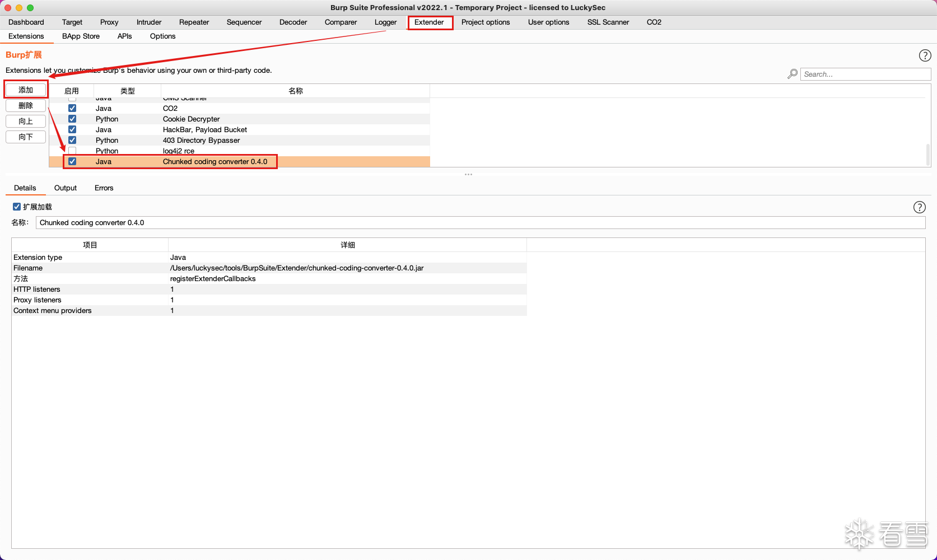The width and height of the screenshot is (937, 560).
Task: Select the 403 Directory Bypasser row
Action: coord(240,140)
